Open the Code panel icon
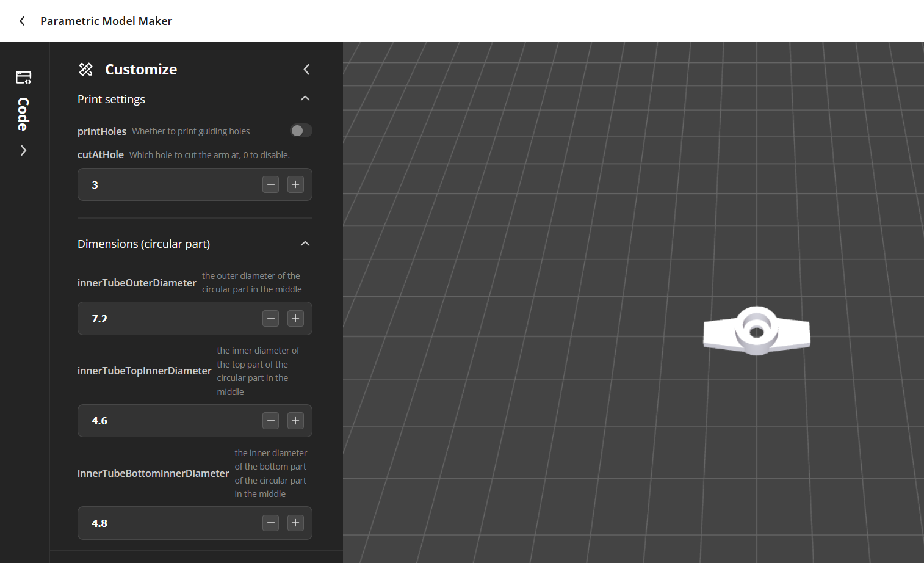 (x=24, y=78)
